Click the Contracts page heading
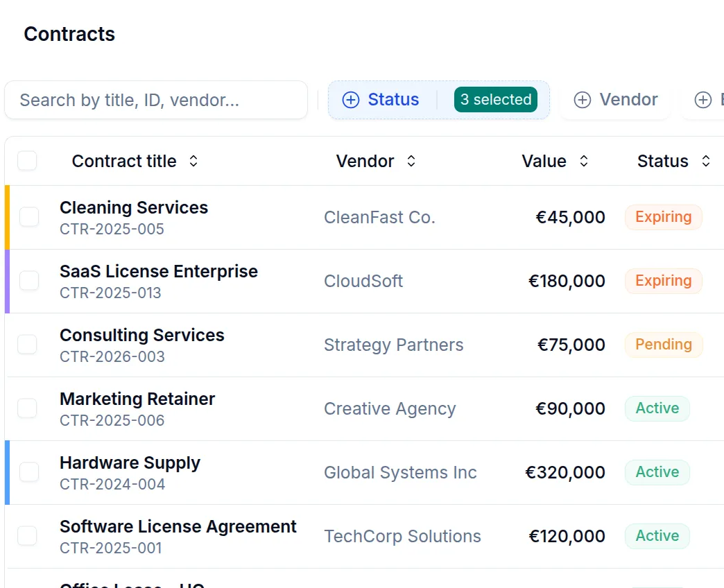The width and height of the screenshot is (724, 588). 69,34
